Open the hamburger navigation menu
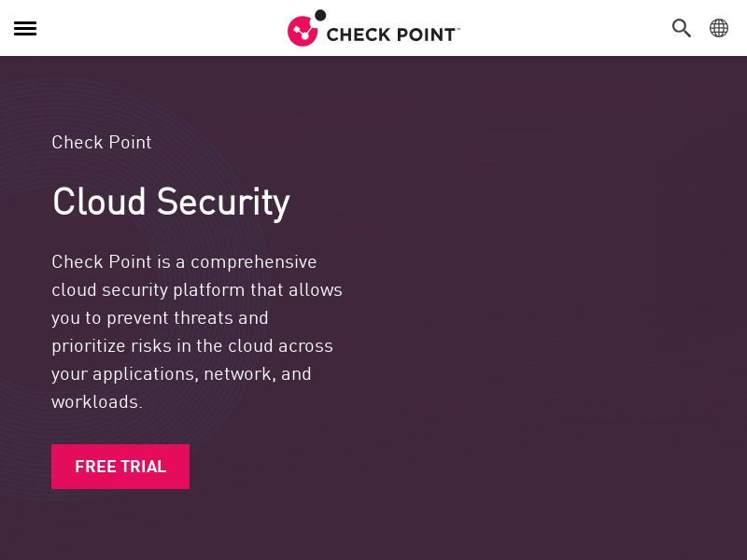Image resolution: width=747 pixels, height=560 pixels. tap(25, 28)
